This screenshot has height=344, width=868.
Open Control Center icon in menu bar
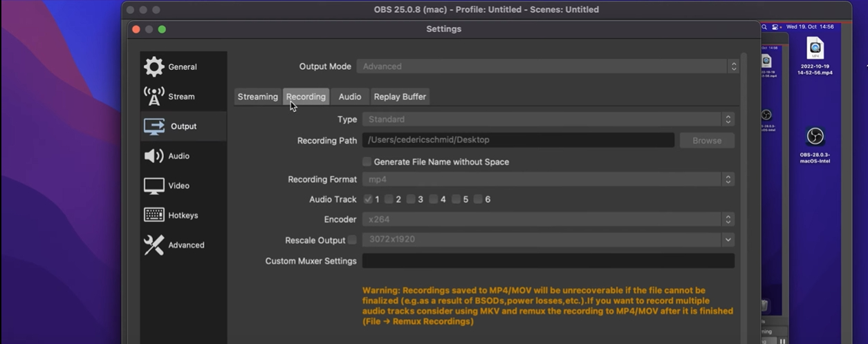775,27
